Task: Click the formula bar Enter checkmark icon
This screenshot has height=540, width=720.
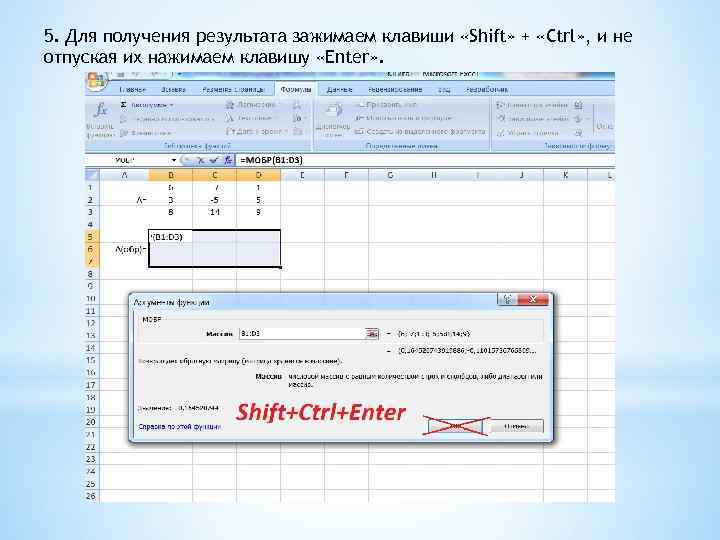Action: point(214,160)
